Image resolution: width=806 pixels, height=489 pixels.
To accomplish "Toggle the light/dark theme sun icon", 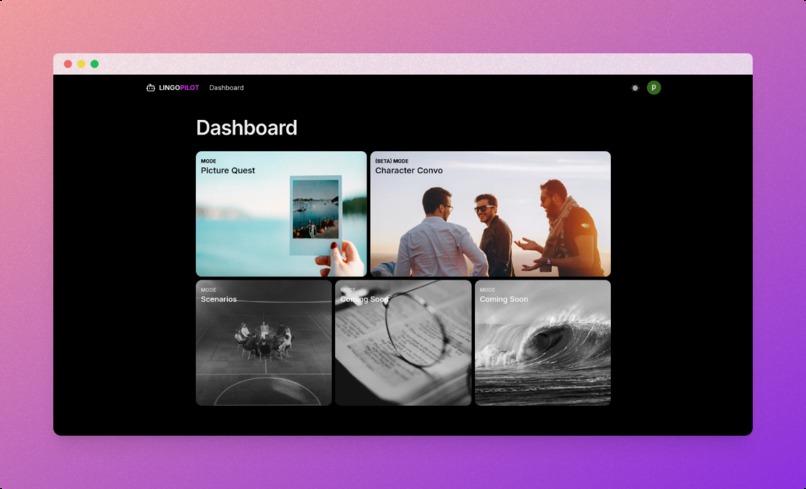I will (x=635, y=88).
